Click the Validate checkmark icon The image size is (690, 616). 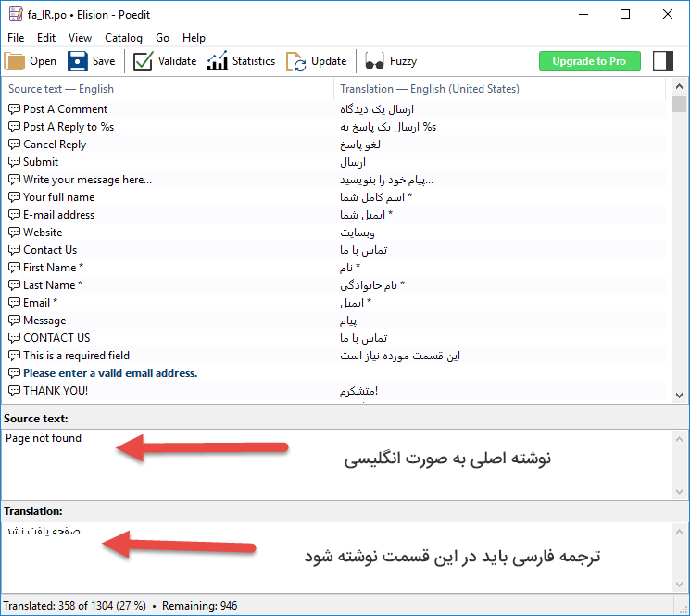(x=143, y=61)
